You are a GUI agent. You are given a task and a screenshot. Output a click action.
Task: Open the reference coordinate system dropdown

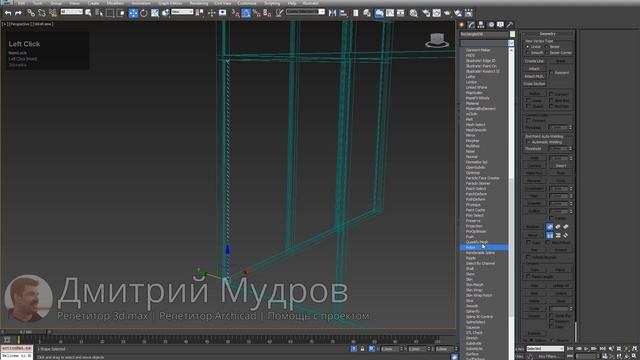point(182,12)
